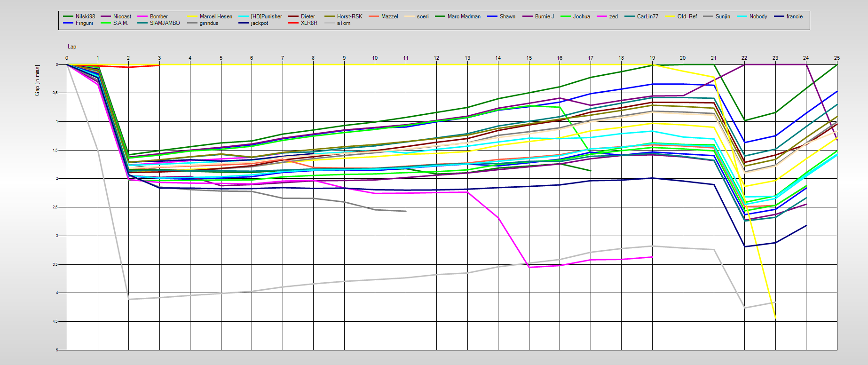This screenshot has width=868, height=365.
Task: Select the Horst-RSK legend entry
Action: 349,16
